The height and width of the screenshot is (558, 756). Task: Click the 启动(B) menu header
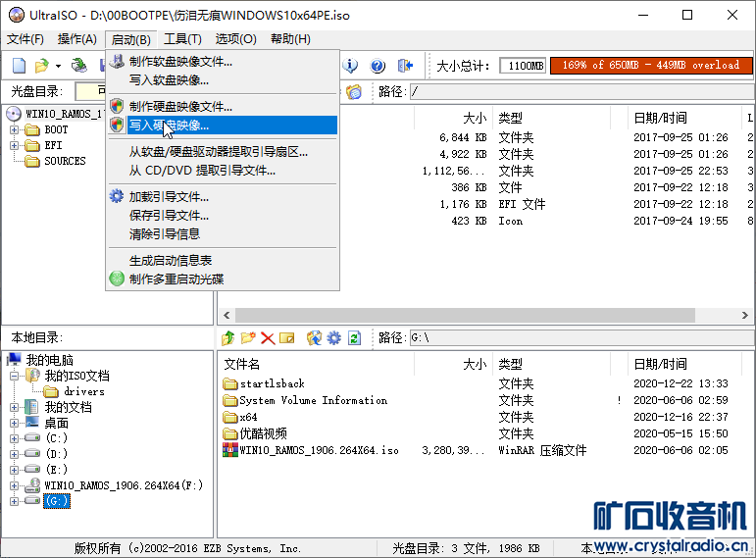click(x=131, y=39)
